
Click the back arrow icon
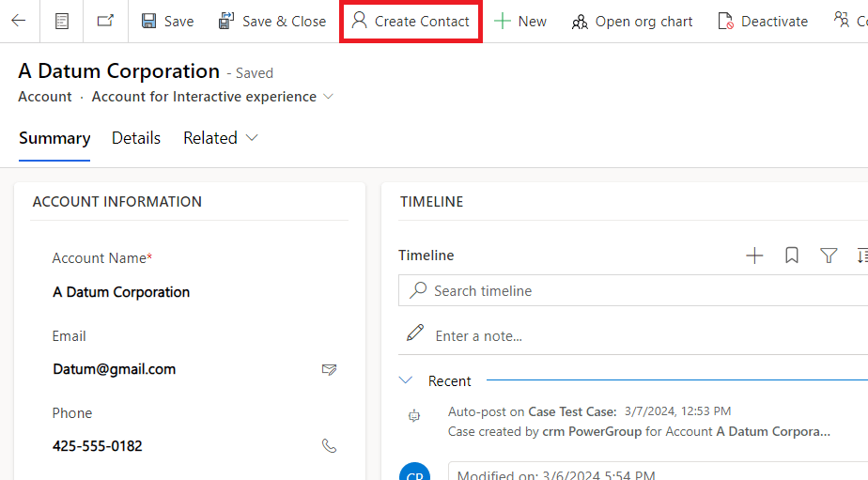(19, 21)
